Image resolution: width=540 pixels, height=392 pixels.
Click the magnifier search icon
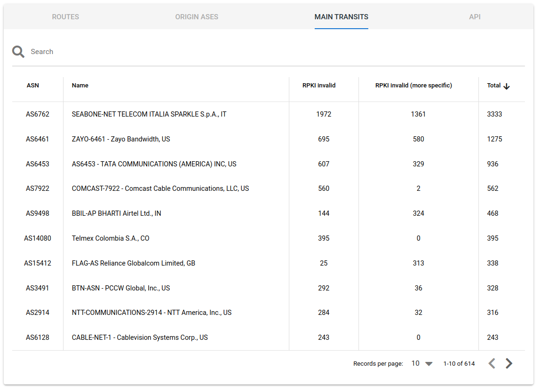[18, 52]
